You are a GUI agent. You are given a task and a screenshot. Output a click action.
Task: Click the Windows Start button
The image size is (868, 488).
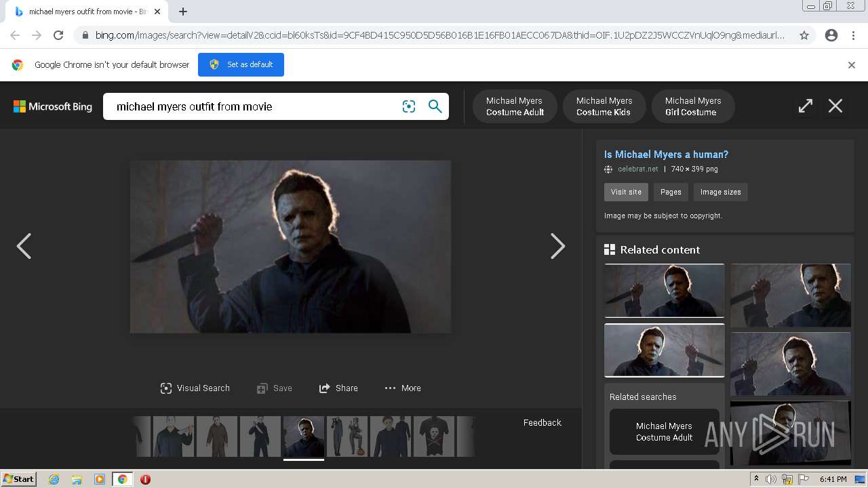click(x=18, y=479)
